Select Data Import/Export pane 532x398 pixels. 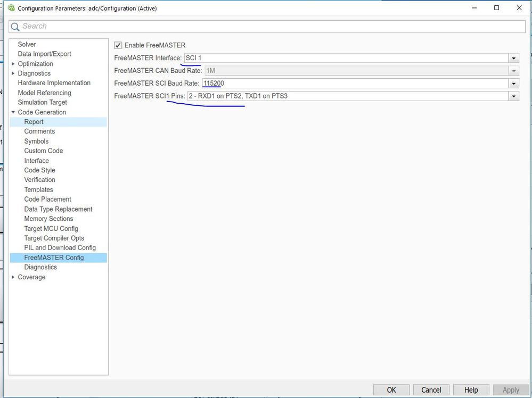click(44, 54)
